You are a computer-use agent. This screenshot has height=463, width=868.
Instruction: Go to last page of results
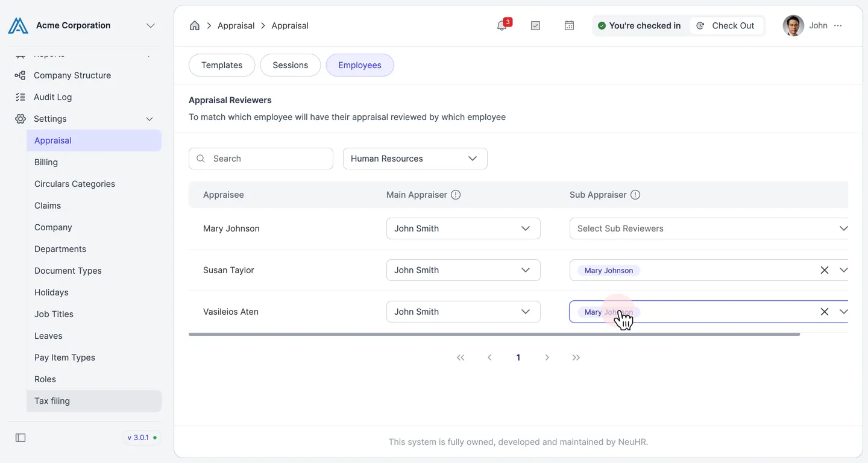(576, 357)
